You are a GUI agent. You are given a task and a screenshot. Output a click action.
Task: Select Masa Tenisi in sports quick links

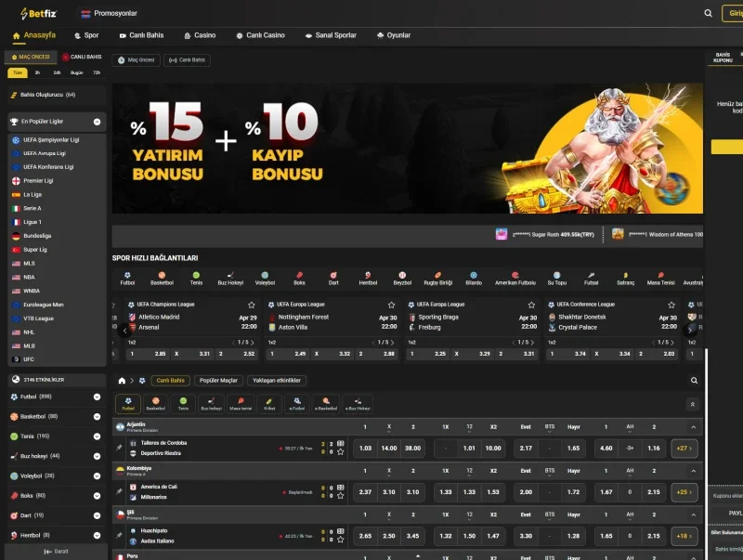pyautogui.click(x=660, y=279)
